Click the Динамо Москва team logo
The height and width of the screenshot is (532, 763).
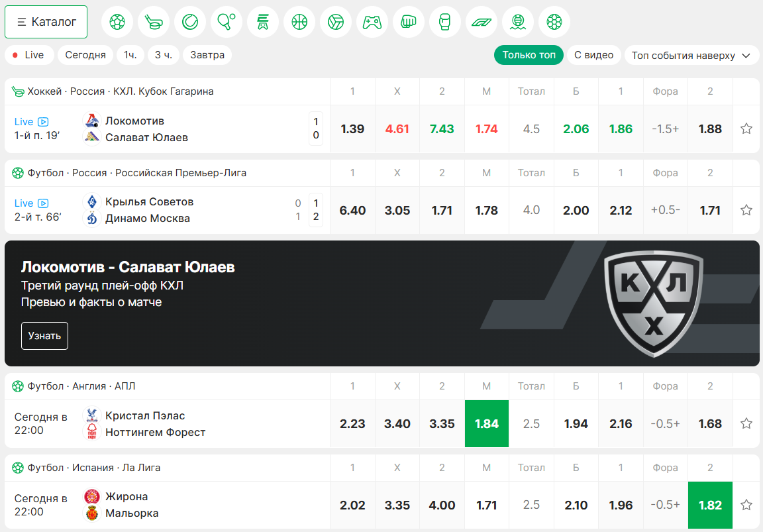pos(91,219)
